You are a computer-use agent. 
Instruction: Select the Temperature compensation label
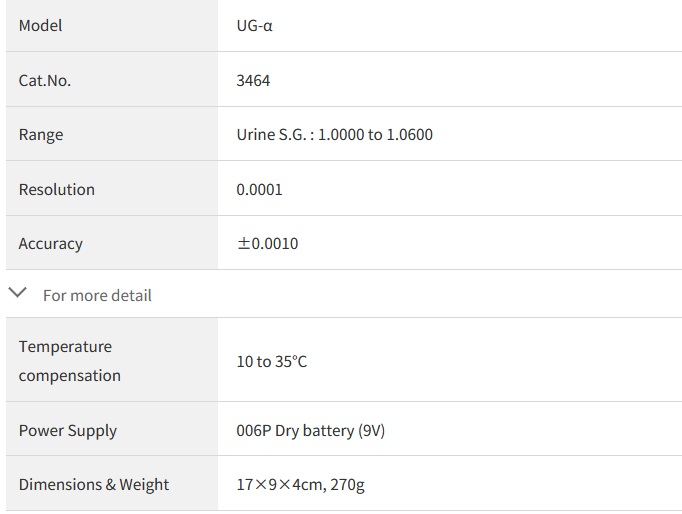[x=69, y=361]
